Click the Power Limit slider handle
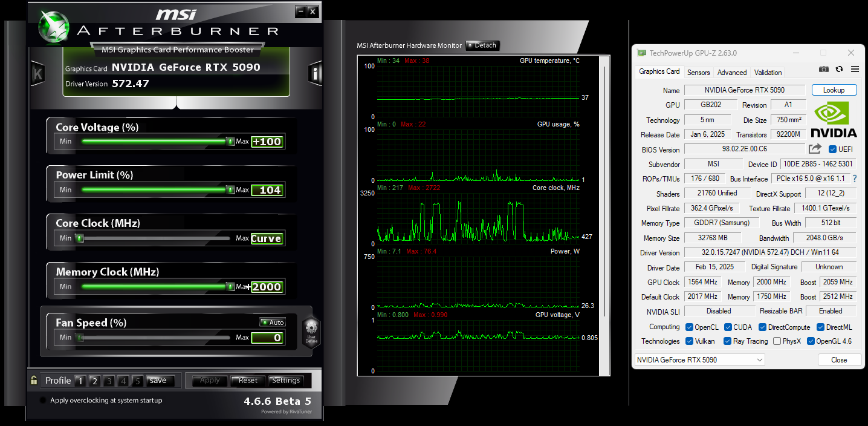Screen dimensions: 868x426 (230, 190)
